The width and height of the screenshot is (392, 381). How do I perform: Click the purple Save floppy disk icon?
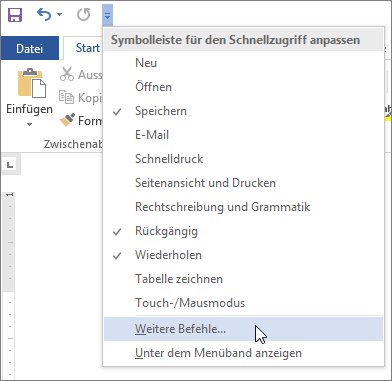[x=15, y=15]
